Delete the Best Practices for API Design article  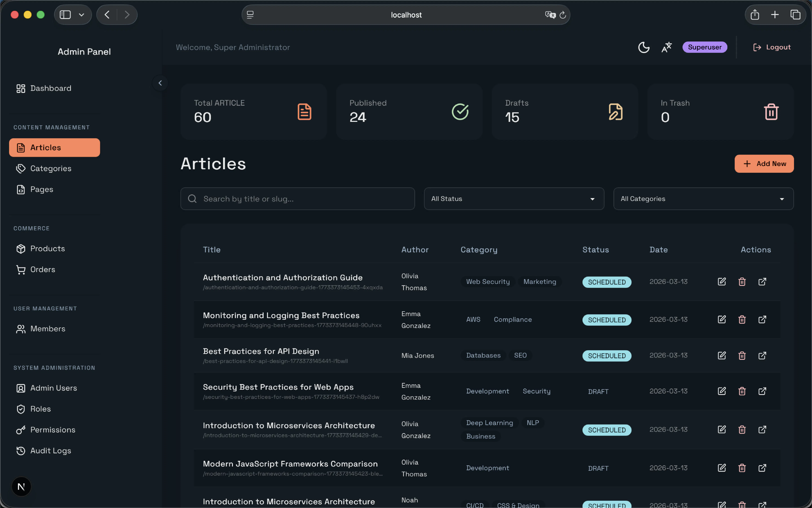point(742,355)
